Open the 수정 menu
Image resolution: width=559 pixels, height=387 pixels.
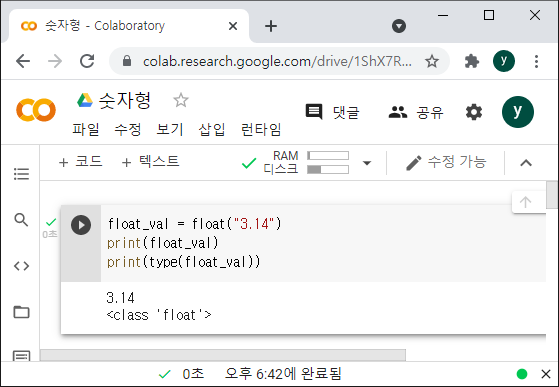coord(128,129)
